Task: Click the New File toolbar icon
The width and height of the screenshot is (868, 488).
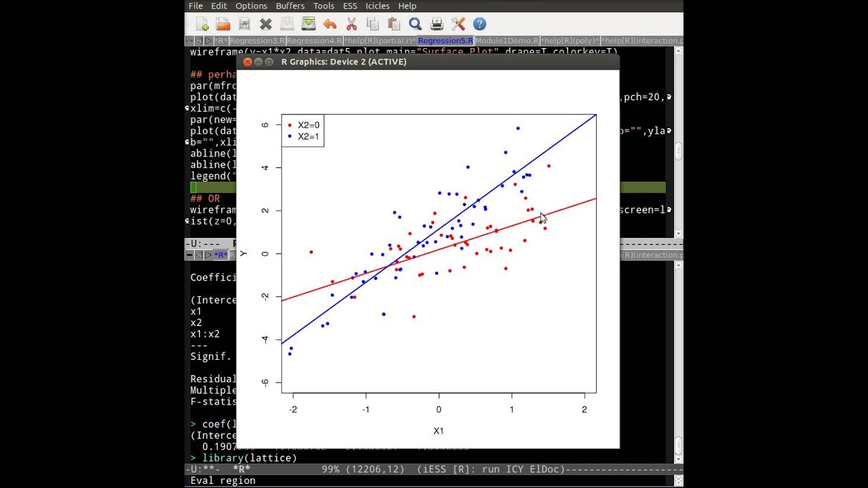Action: tap(202, 24)
